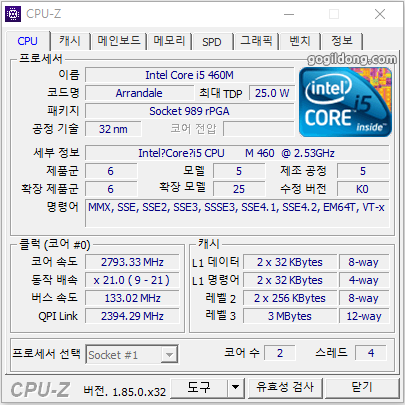Switch to the 그래픽 tab
The width and height of the screenshot is (405, 405).
pyautogui.click(x=256, y=41)
